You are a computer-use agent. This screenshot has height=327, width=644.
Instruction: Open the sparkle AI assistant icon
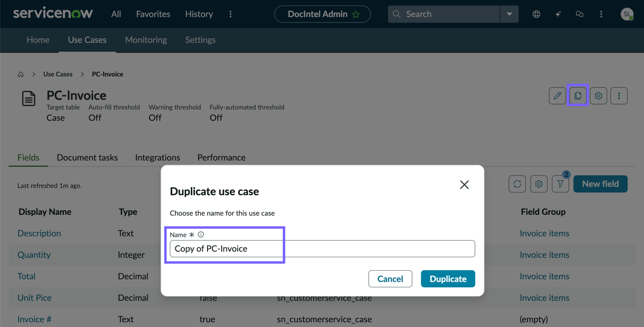tap(558, 14)
